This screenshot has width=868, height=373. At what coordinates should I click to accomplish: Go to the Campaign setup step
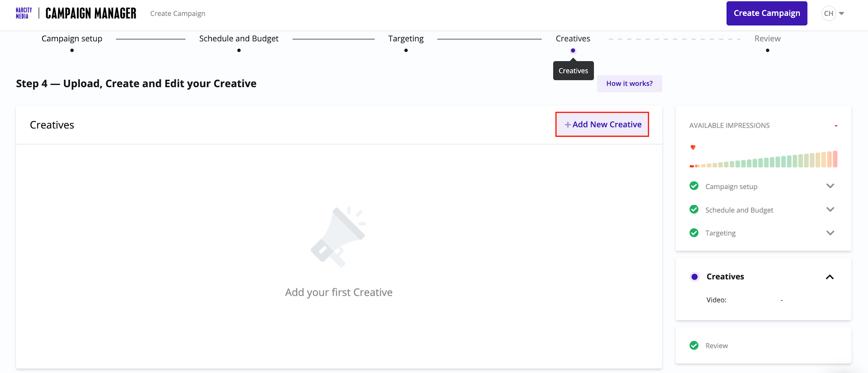pyautogui.click(x=72, y=39)
